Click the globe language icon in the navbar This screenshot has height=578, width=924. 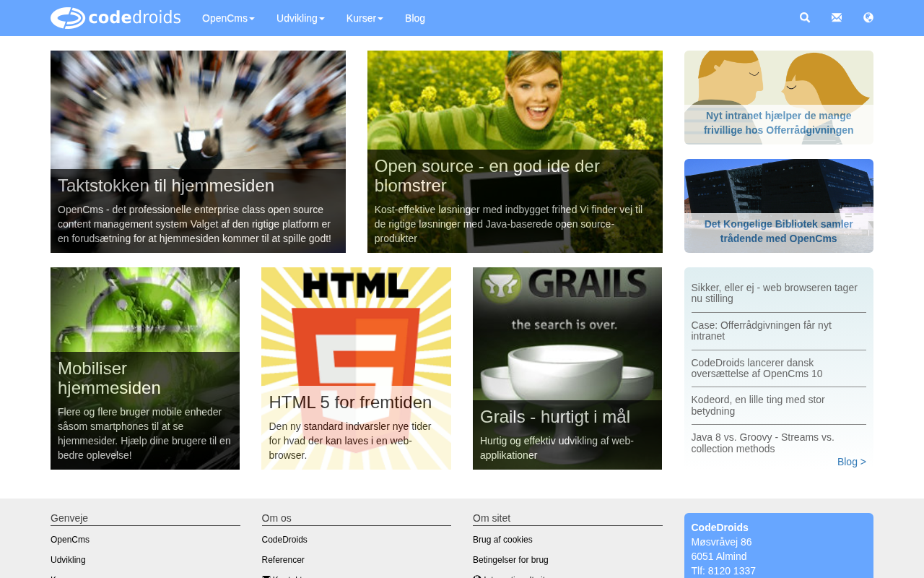(x=868, y=18)
